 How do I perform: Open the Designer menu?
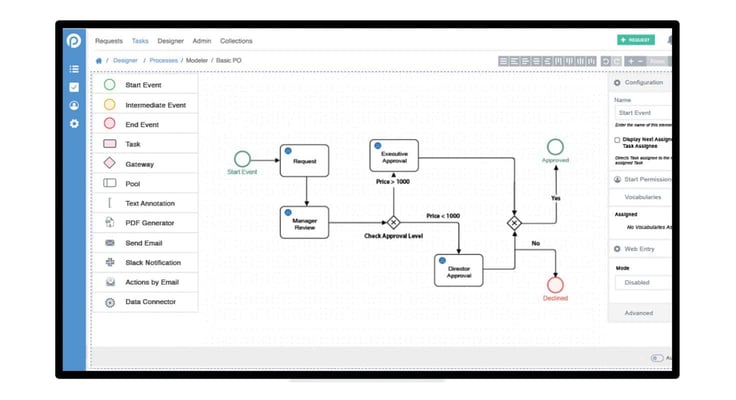pos(170,41)
